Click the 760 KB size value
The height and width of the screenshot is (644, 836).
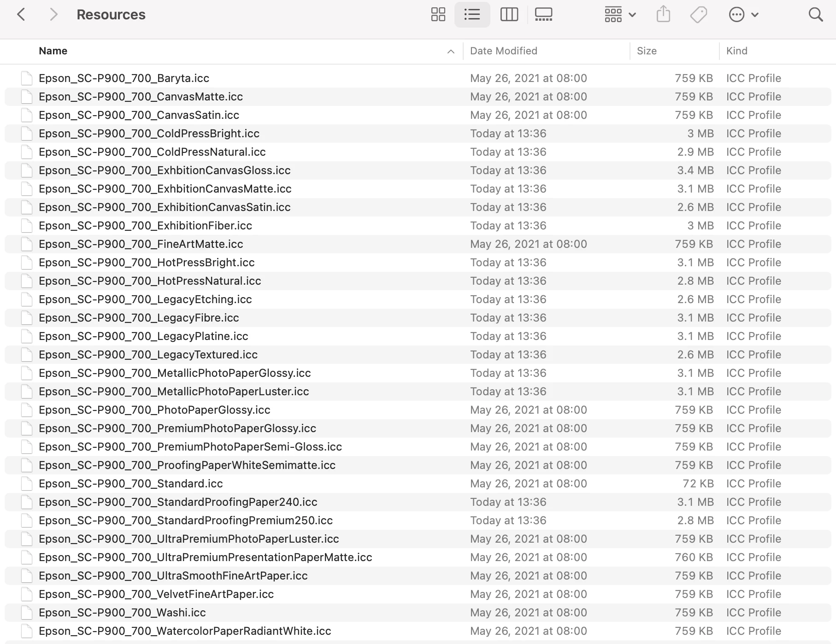point(694,557)
